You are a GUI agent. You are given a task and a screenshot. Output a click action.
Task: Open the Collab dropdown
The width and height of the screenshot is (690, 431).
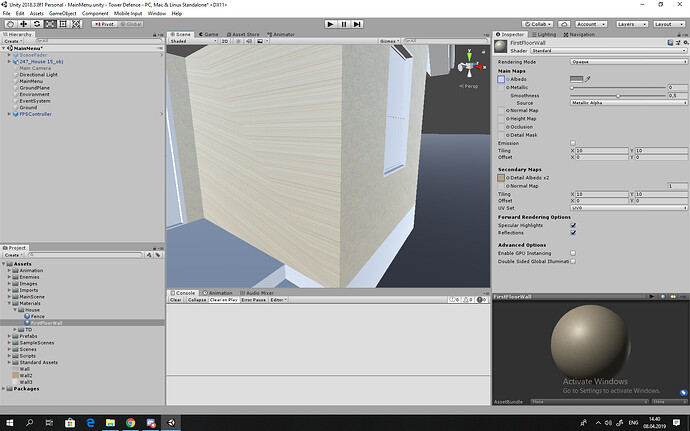click(538, 24)
